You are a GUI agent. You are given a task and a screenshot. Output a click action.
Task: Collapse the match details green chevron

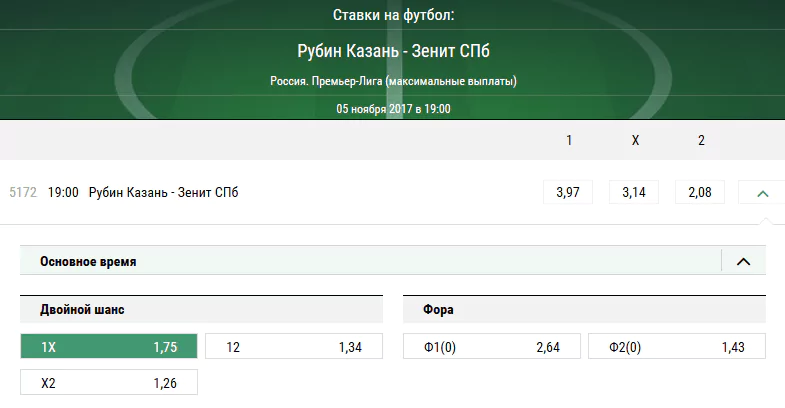(762, 193)
